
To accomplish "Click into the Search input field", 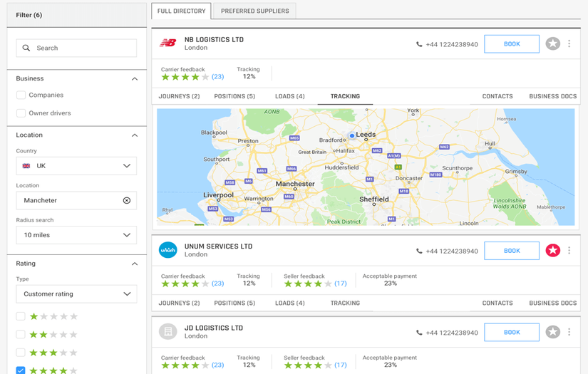I will coord(76,48).
